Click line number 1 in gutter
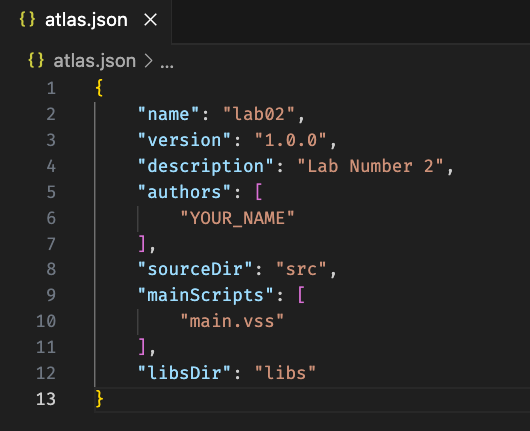Image resolution: width=530 pixels, height=431 pixels. (x=51, y=89)
